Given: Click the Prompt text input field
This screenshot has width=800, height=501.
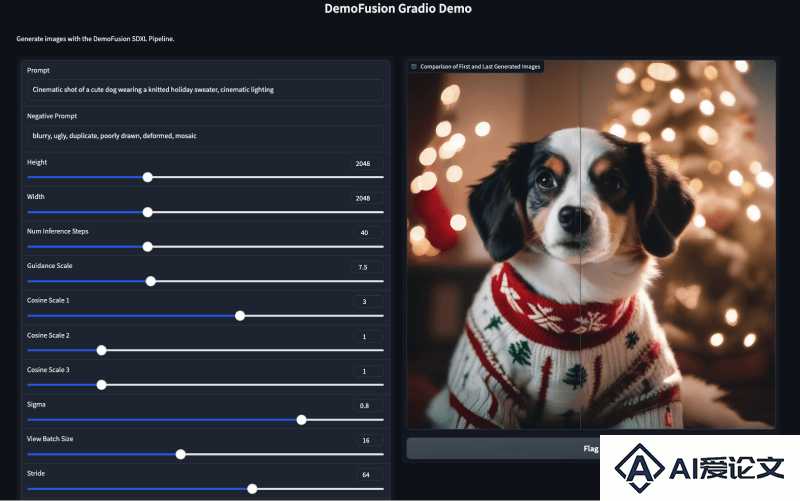Looking at the screenshot, I should (x=205, y=90).
